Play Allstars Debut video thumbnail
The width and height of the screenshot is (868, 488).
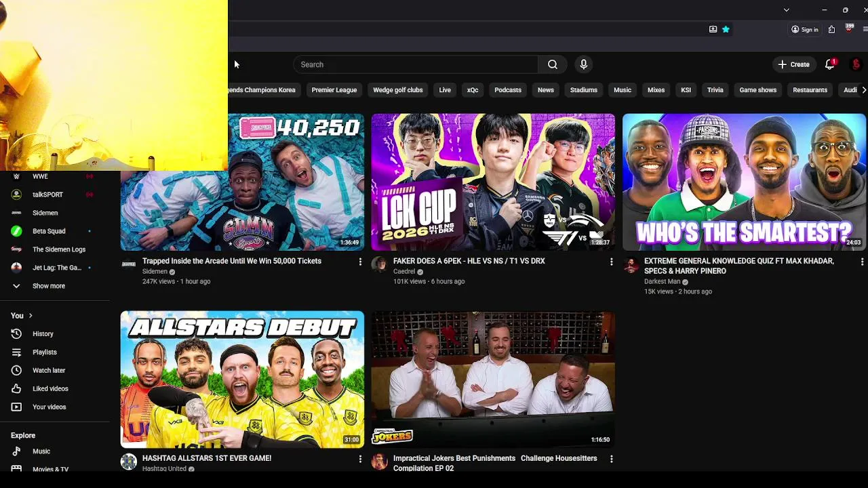242,380
